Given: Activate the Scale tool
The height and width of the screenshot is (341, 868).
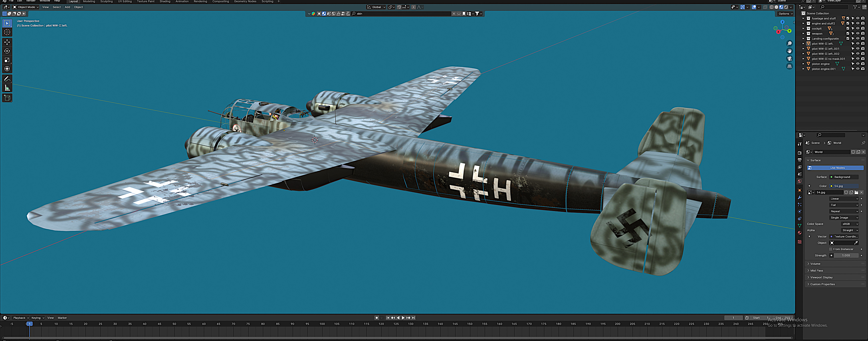Looking at the screenshot, I should tap(7, 60).
